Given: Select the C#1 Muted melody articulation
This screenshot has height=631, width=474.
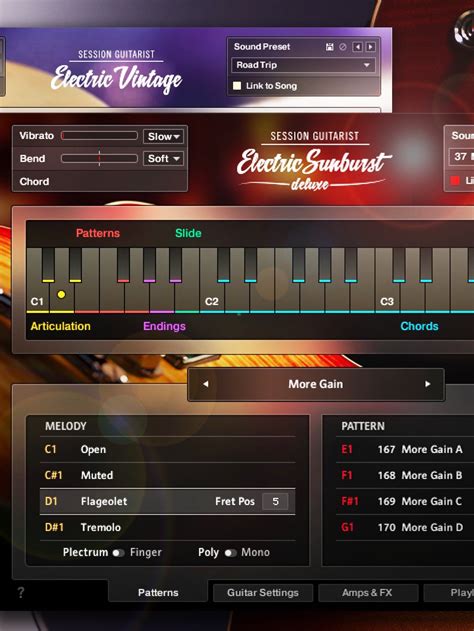Looking at the screenshot, I should (167, 475).
